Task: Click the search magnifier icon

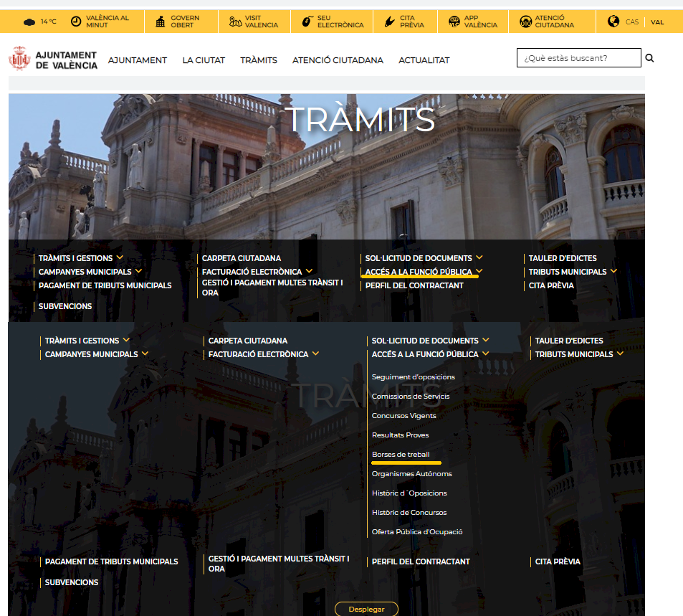Action: (649, 58)
